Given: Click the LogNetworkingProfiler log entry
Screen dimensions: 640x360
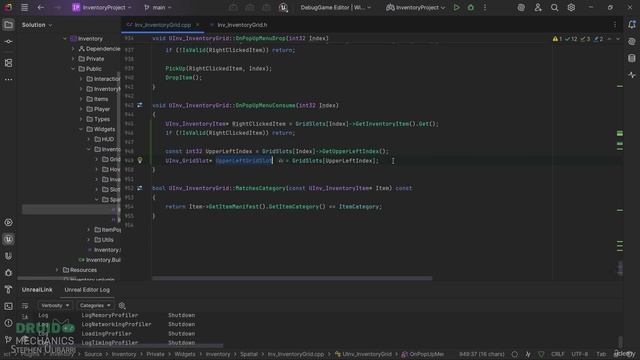Looking at the screenshot, I should (116, 324).
